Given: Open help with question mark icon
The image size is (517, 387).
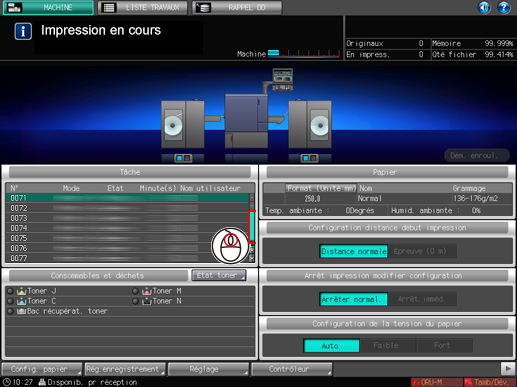Looking at the screenshot, I should point(504,7).
